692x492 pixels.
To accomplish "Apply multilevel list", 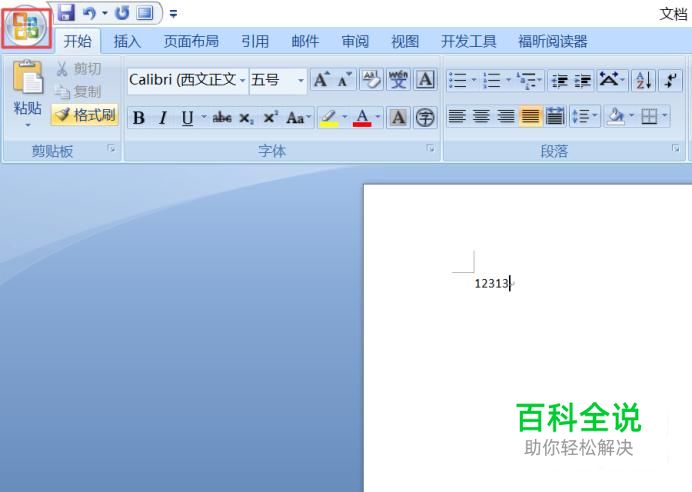I will [527, 80].
